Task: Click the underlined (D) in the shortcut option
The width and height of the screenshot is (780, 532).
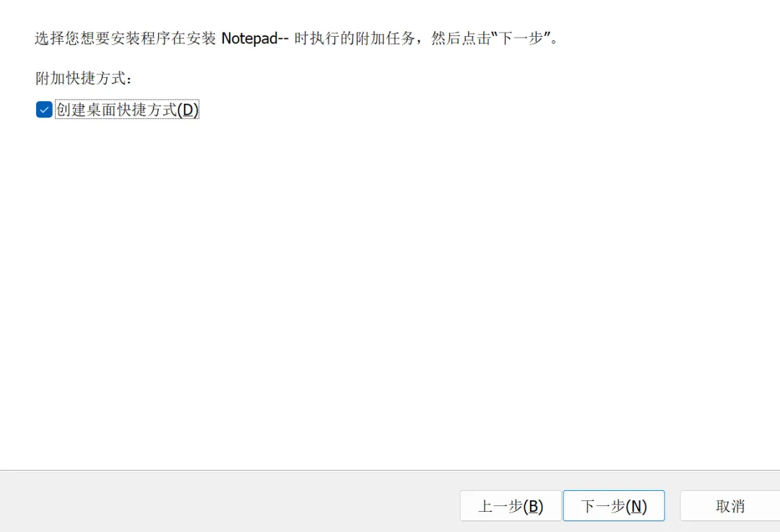Action: (x=188, y=110)
